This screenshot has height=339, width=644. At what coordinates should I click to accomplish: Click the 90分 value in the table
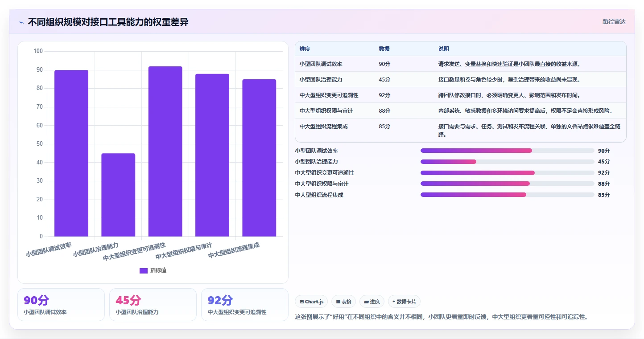coord(384,64)
